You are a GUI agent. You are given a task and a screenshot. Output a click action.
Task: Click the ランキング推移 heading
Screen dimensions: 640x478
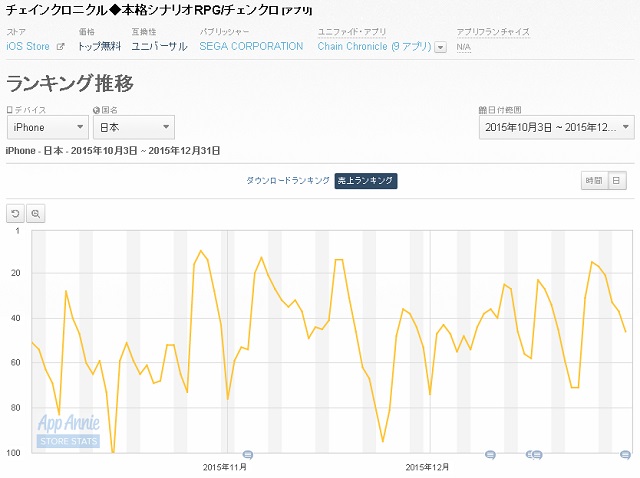point(70,83)
